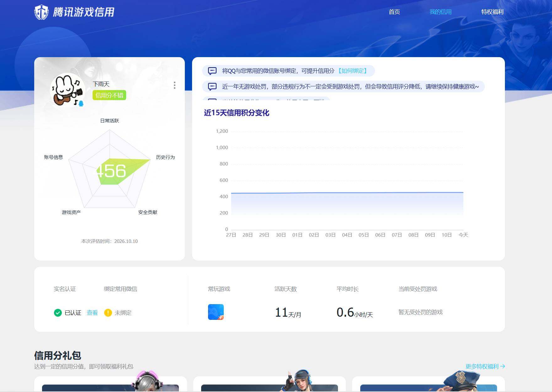
Task: Click the QQ penguin badge on avatar
Action: click(81, 104)
